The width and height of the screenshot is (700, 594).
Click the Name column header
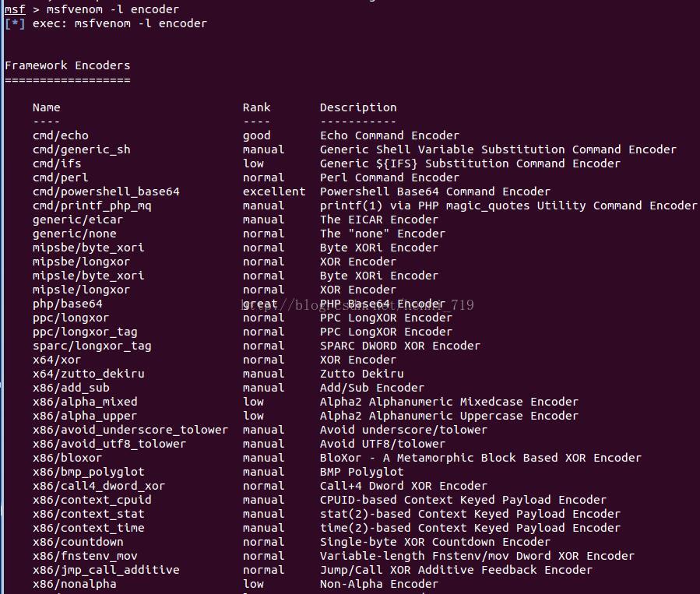coord(46,107)
